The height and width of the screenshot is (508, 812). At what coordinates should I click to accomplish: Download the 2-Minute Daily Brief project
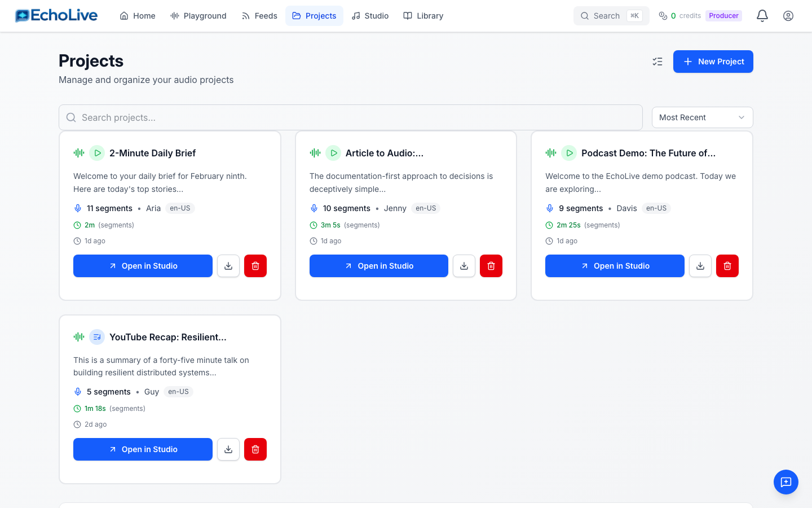pos(228,266)
